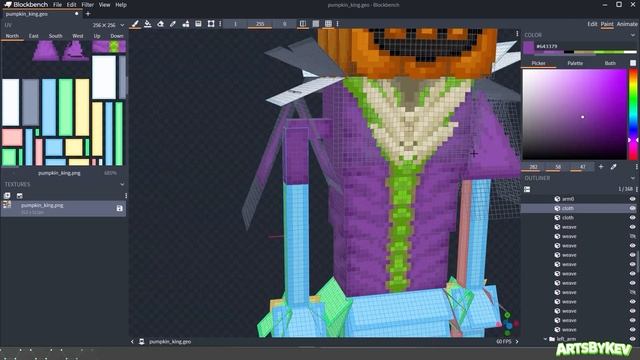Switch to the pumpkin_king.geo project tab
Image resolution: width=640 pixels, height=360 pixels.
click(41, 14)
